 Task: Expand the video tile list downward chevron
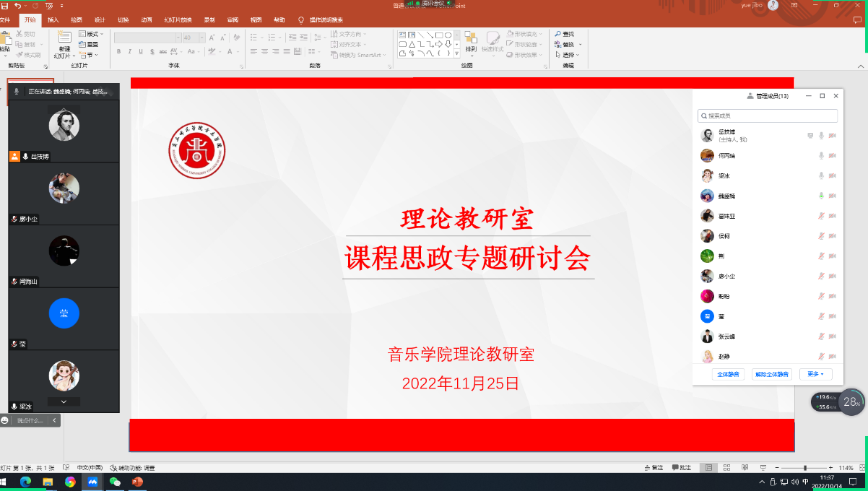coord(64,401)
